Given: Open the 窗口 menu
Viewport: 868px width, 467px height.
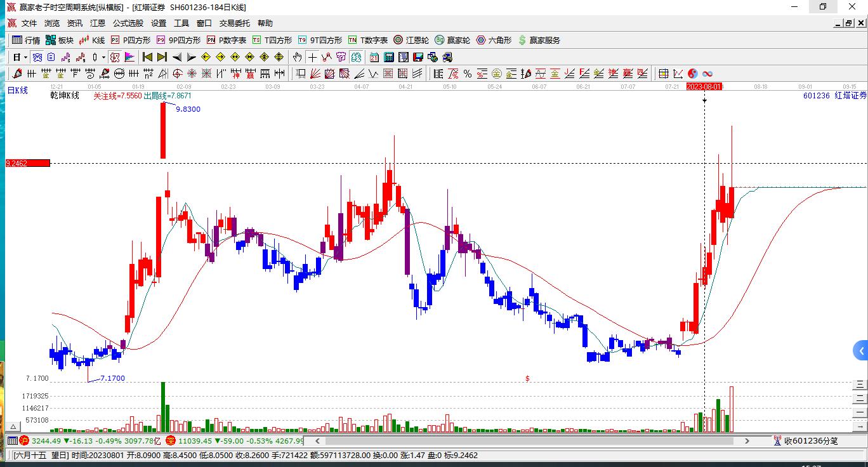Looking at the screenshot, I should click(x=204, y=23).
